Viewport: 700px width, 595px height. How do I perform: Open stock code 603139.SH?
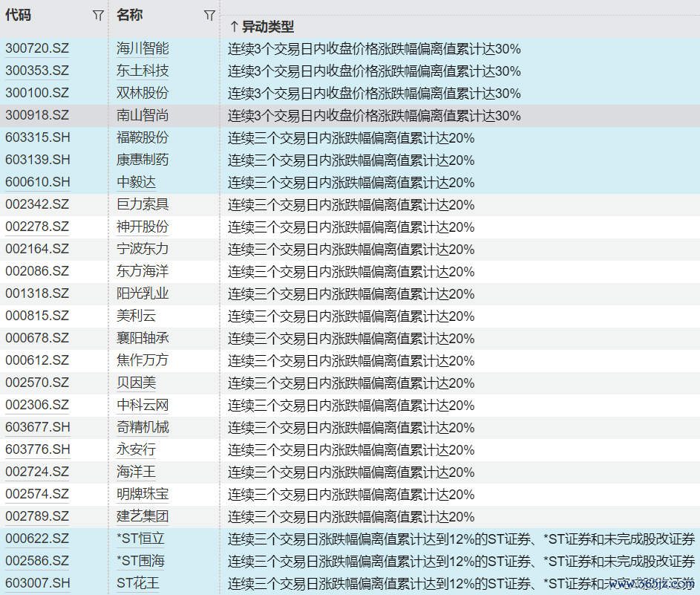coord(38,160)
